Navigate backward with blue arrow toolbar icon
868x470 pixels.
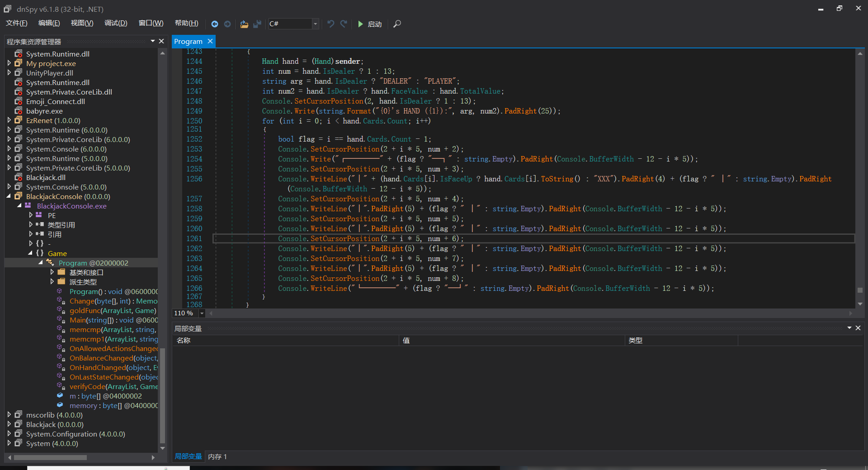tap(215, 24)
